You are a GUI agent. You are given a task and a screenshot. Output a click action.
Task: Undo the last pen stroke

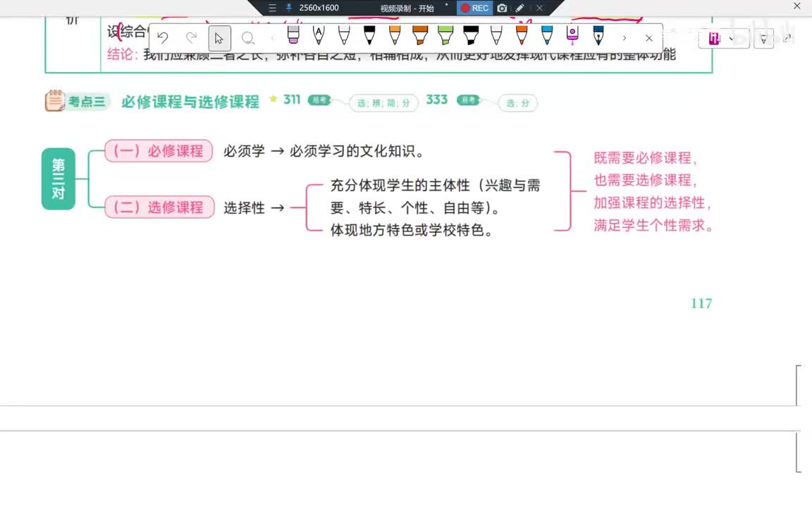[x=163, y=38]
